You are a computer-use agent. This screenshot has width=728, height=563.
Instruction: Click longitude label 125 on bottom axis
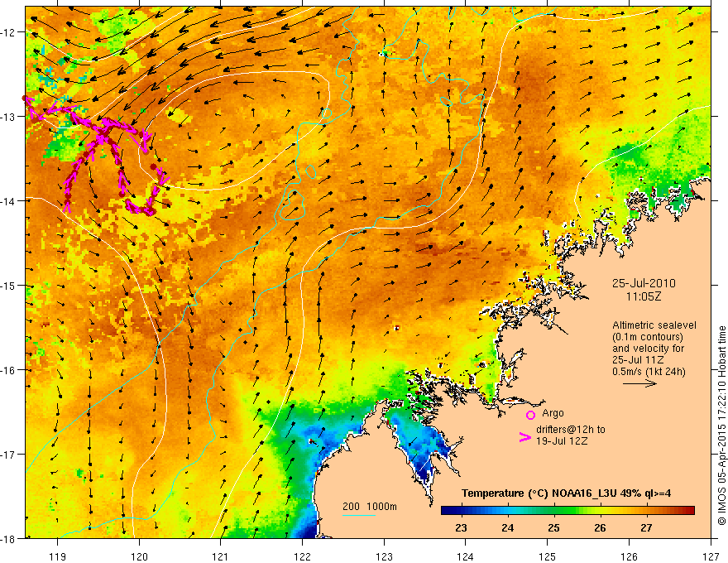click(548, 557)
